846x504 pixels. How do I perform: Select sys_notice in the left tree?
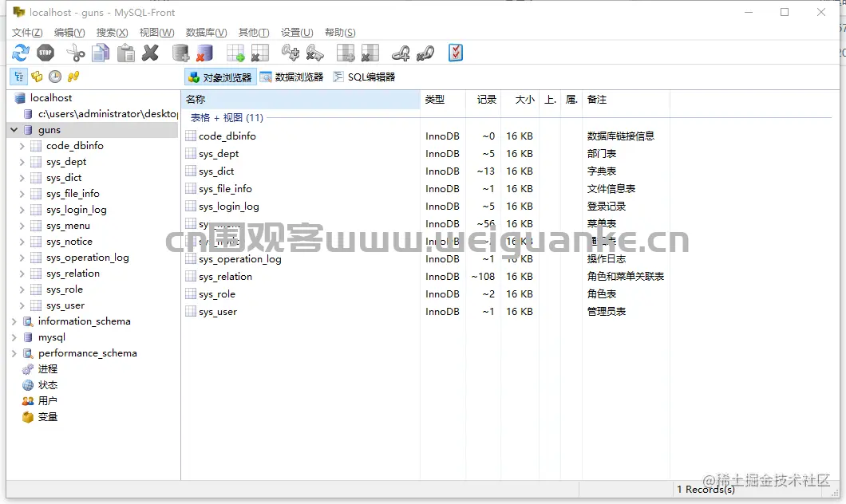click(69, 242)
